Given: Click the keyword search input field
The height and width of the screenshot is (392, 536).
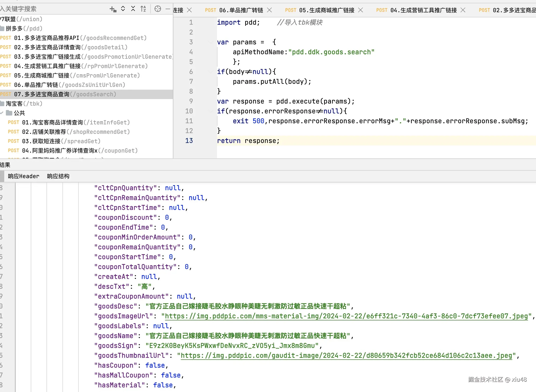Looking at the screenshot, I should tap(47, 9).
